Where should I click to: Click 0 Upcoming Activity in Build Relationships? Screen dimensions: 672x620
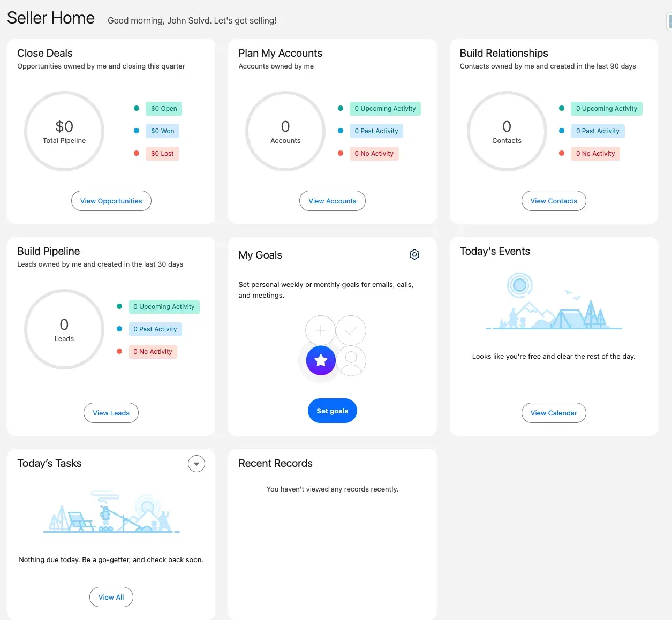[x=607, y=108]
